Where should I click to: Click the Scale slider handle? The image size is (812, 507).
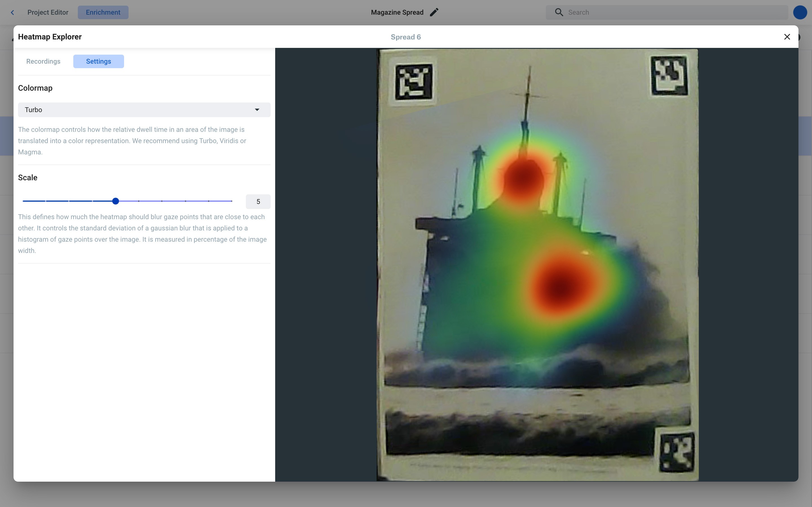pyautogui.click(x=115, y=201)
